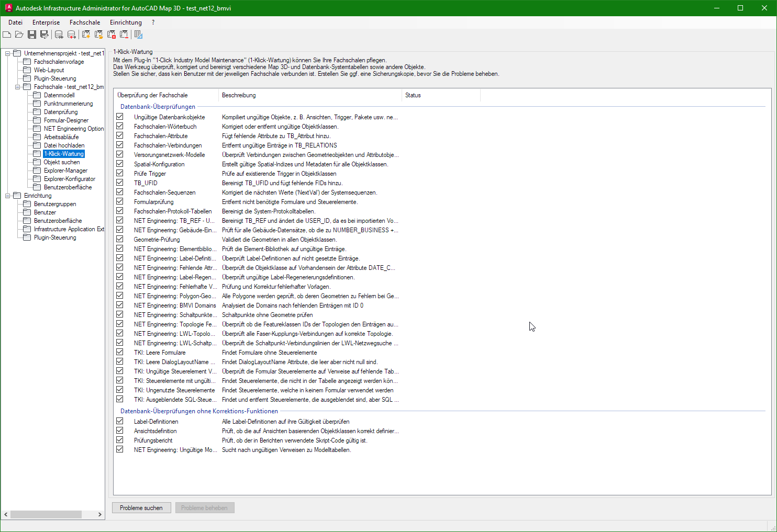The width and height of the screenshot is (777, 532).
Task: Click the database icon with red arrows
Action: click(72, 35)
